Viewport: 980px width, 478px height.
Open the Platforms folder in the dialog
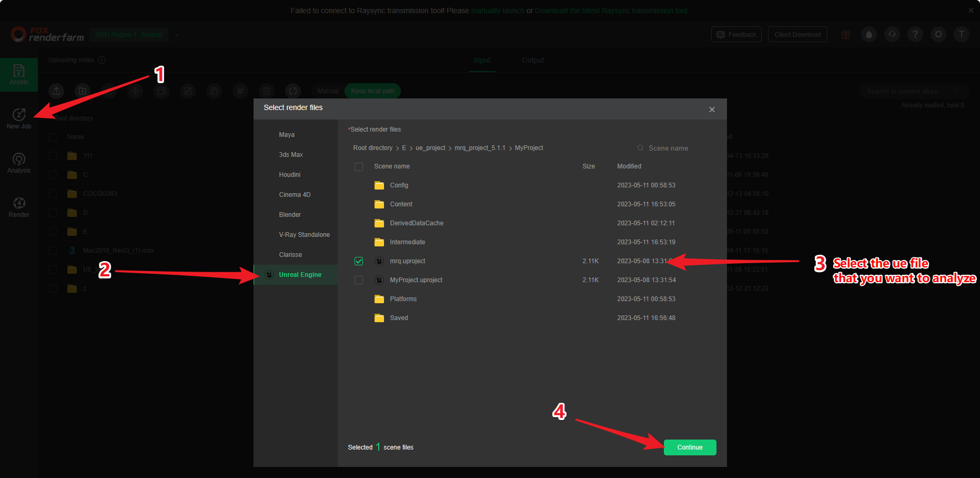pos(403,299)
